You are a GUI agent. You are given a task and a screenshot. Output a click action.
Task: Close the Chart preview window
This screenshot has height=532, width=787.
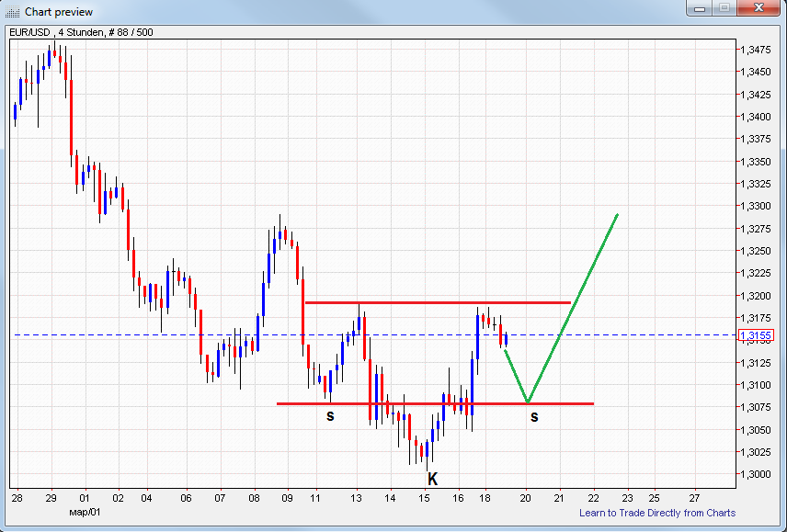[758, 8]
